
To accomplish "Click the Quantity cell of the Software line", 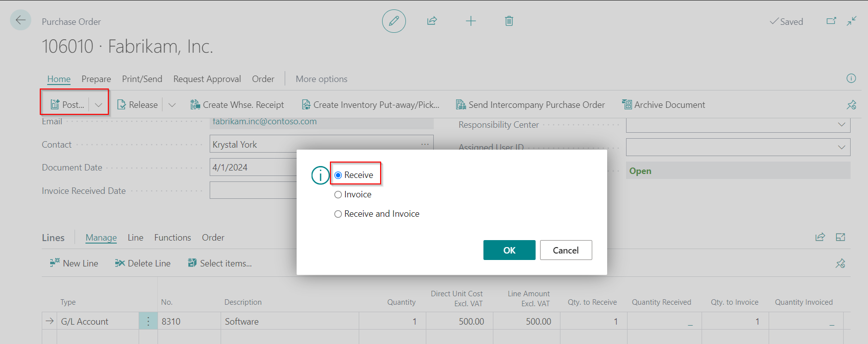I will point(393,321).
